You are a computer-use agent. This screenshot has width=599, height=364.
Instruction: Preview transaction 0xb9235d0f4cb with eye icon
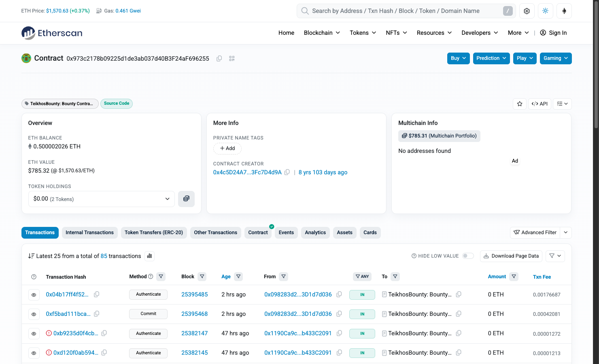pos(34,334)
